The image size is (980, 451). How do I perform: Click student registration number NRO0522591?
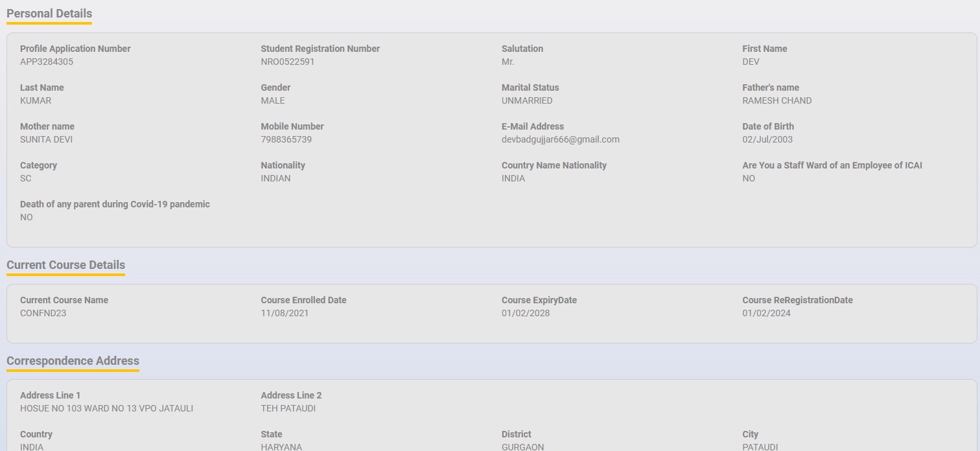point(288,62)
